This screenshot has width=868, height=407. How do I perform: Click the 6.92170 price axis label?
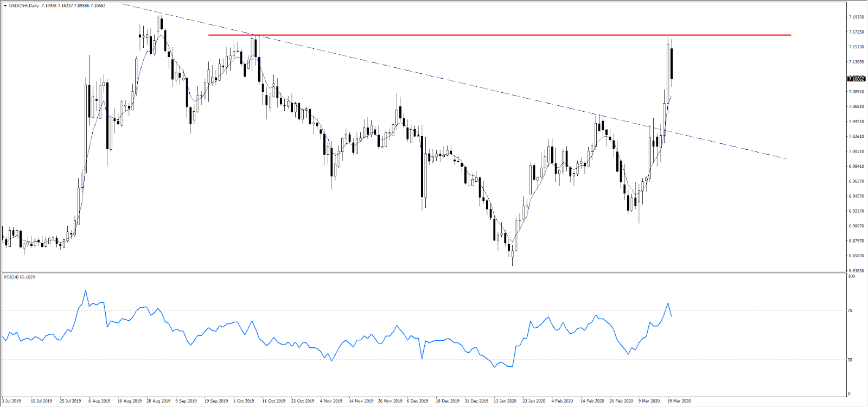[x=856, y=211]
